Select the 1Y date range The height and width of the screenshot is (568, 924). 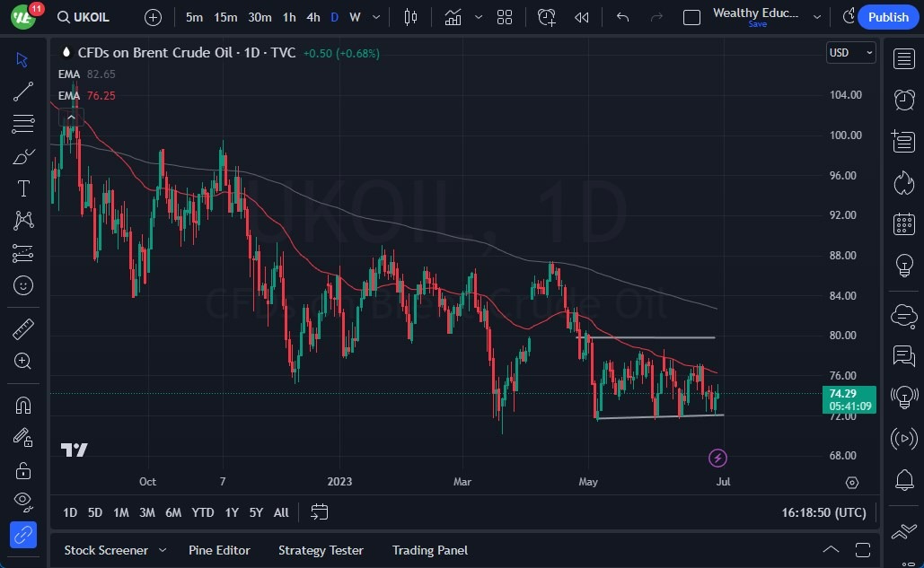pos(231,512)
